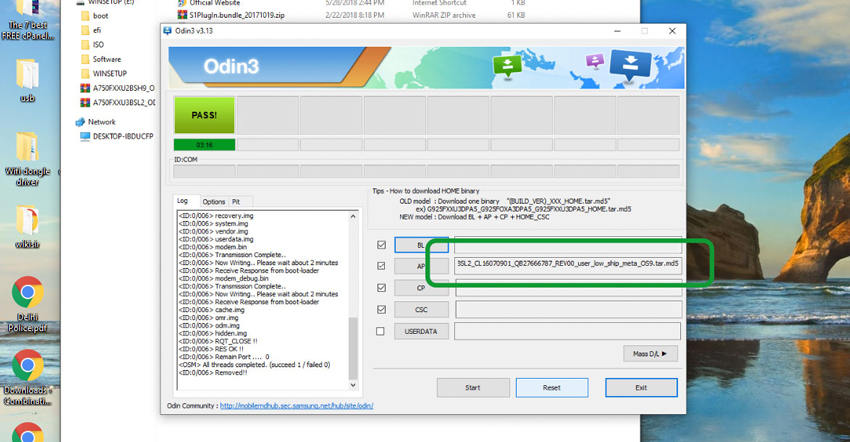The height and width of the screenshot is (442, 850).
Task: Click the Downloads Combinati... Chrome desktop icon
Action: [27, 377]
